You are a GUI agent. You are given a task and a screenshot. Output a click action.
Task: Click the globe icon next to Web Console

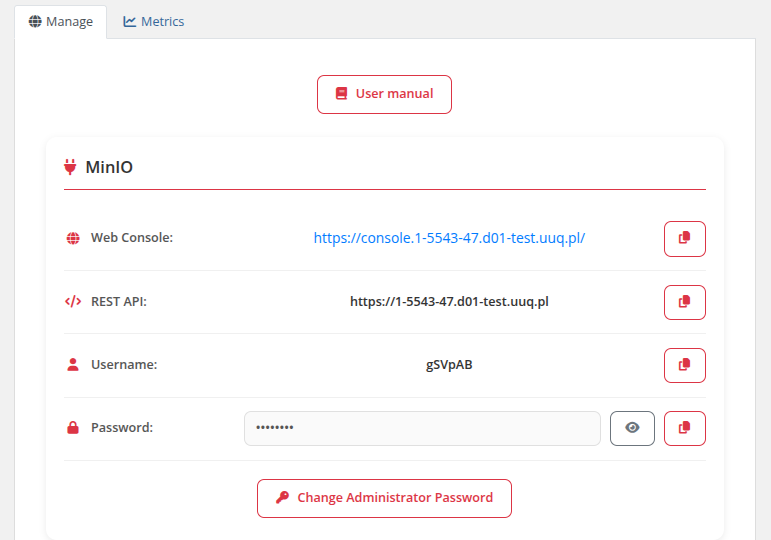73,238
